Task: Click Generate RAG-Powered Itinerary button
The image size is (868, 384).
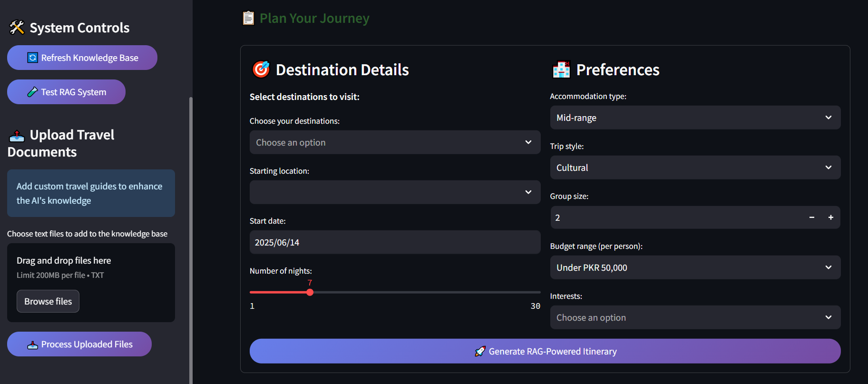Action: [545, 351]
